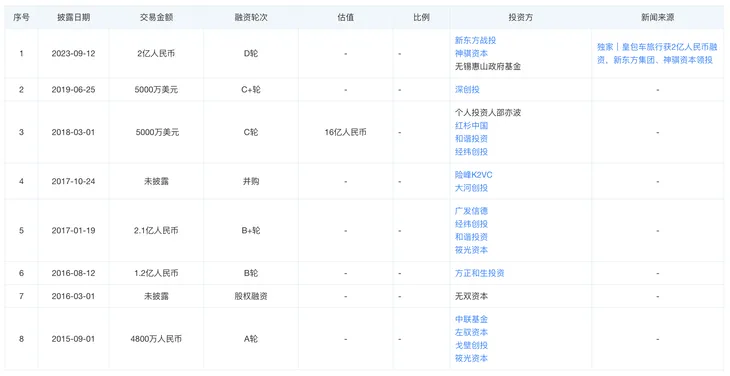Screen dimensions: 730x376
Task: Click the D轮 round cell
Action: [251, 54]
